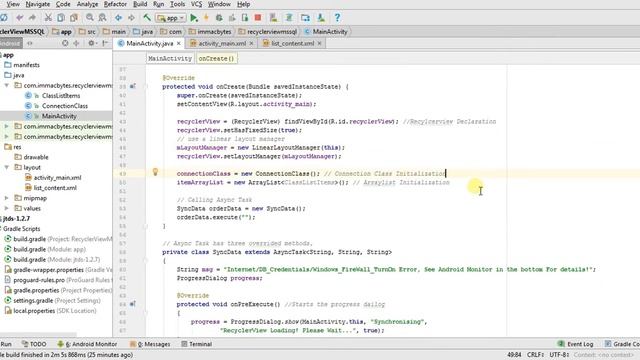Switch to the list_content.xml editor tab
Screen dimensions: 640x360
coord(292,43)
